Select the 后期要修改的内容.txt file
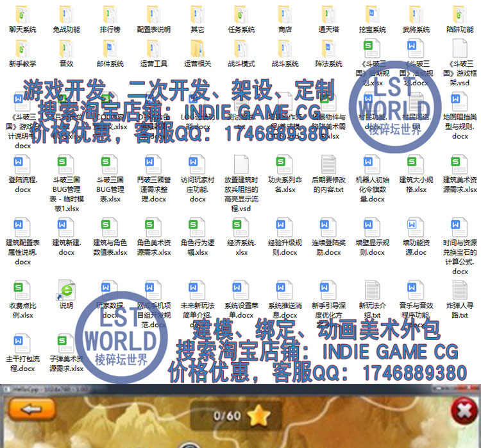481x448 pixels. click(x=328, y=174)
